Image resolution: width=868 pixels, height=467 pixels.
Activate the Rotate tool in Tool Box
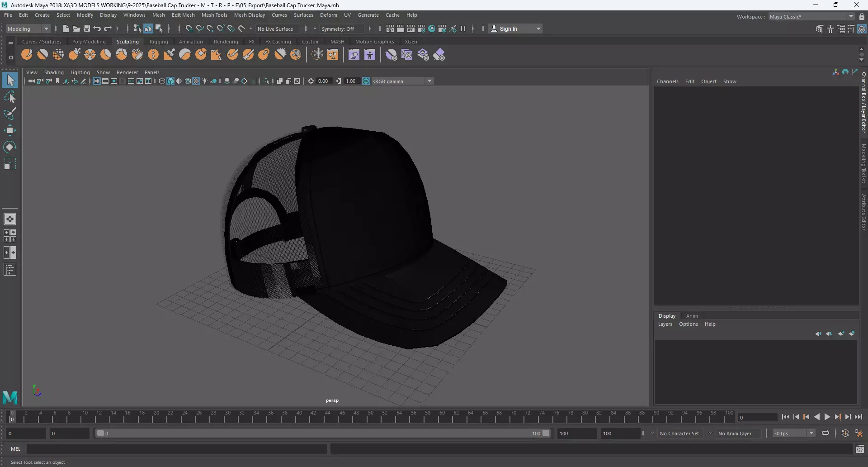click(x=10, y=147)
